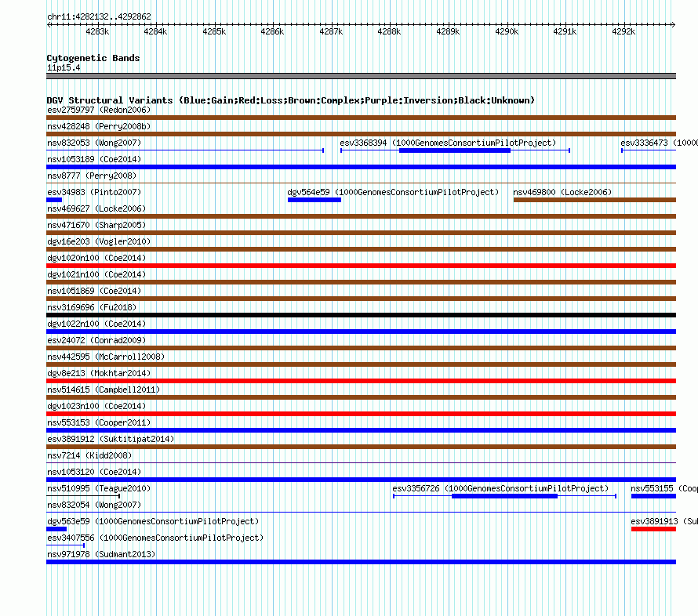Click nsv1053120 (Coe2014) blue bar
Viewport: 698px width, 616px height.
coord(361,480)
